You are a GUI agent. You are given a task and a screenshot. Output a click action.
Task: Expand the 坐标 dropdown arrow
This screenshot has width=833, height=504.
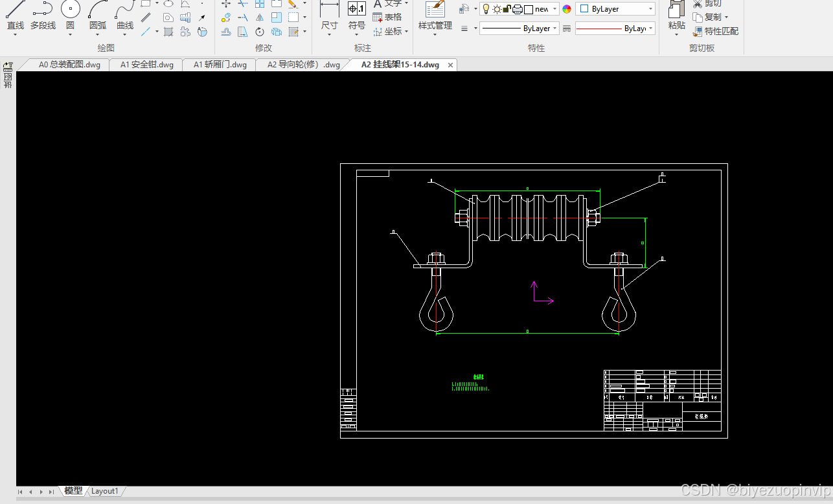pos(406,31)
